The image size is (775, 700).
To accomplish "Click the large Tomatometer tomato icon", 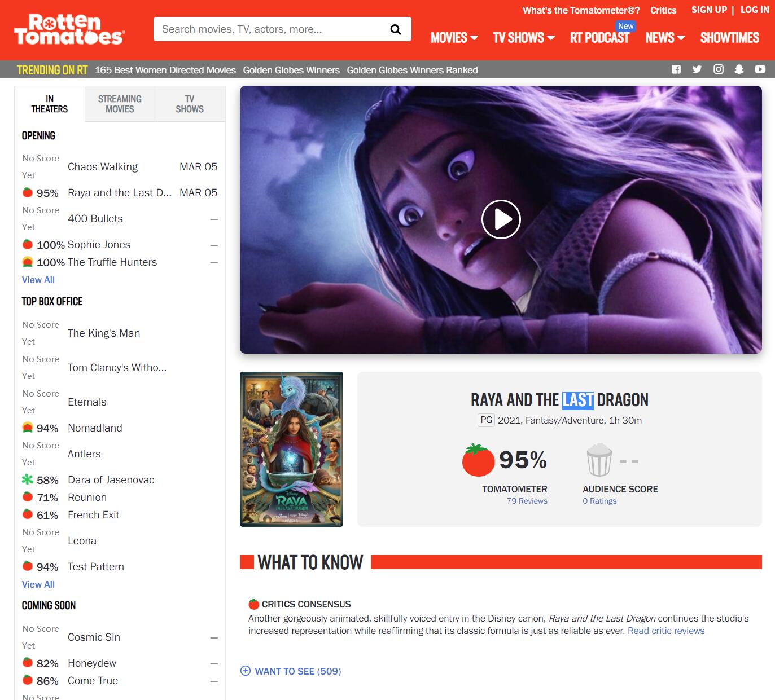I will click(478, 460).
